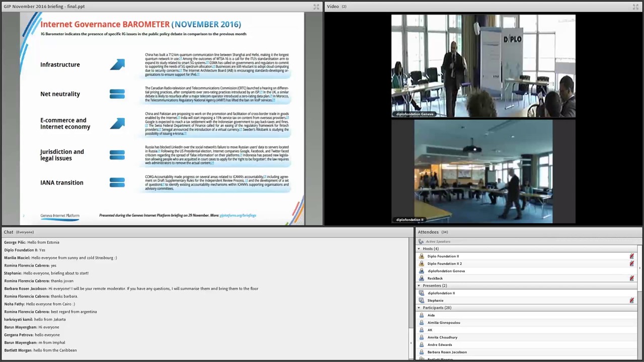Select diplofondation II in the Presenters list
The width and height of the screenshot is (644, 362).
[x=441, y=293]
